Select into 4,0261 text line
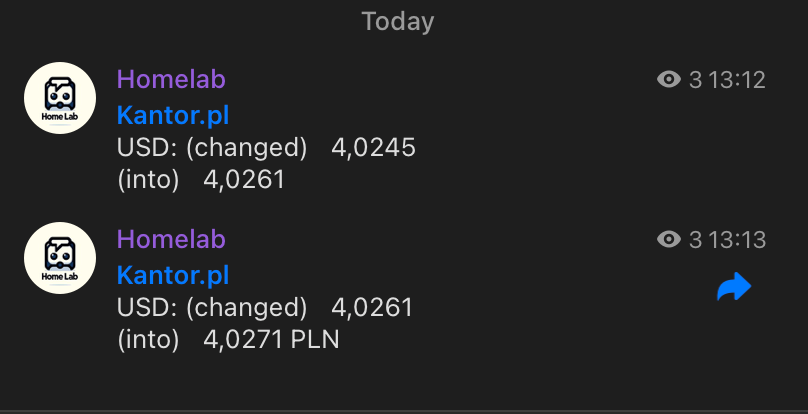The height and width of the screenshot is (414, 808). point(201,180)
